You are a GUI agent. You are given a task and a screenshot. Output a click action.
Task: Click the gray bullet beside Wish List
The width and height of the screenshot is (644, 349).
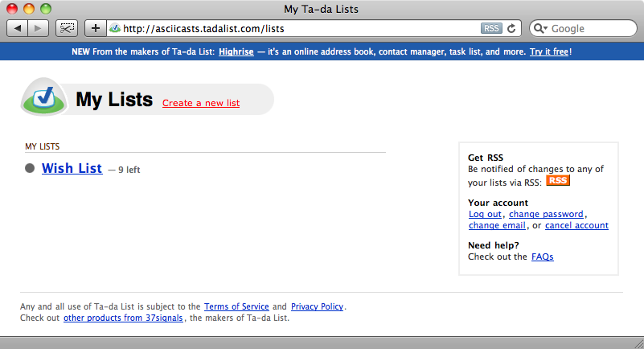30,168
